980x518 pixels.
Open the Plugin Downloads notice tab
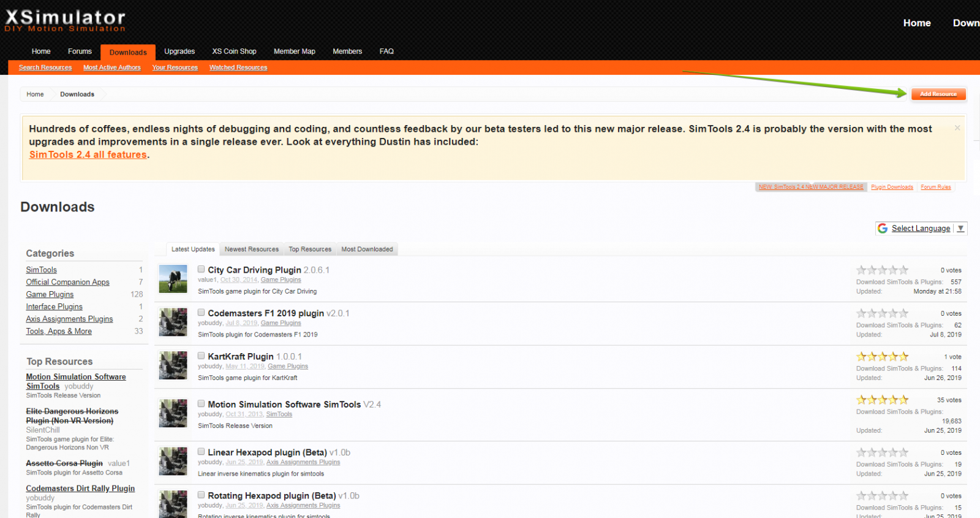pyautogui.click(x=892, y=187)
